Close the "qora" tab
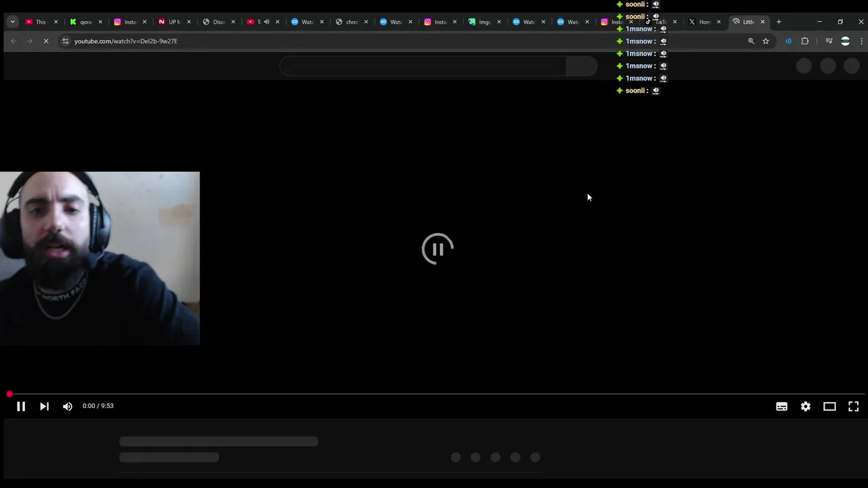The image size is (868, 488). (x=100, y=22)
